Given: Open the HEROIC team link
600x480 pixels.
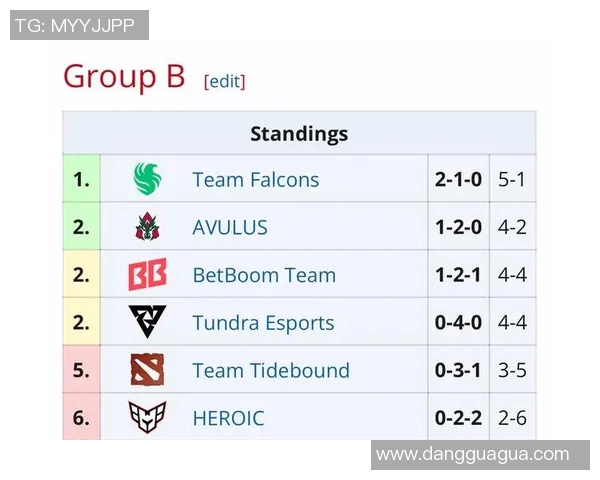Looking at the screenshot, I should pos(228,418).
